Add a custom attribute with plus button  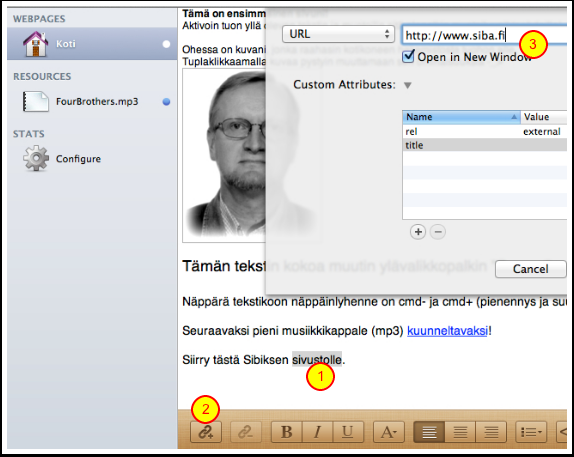(x=418, y=232)
